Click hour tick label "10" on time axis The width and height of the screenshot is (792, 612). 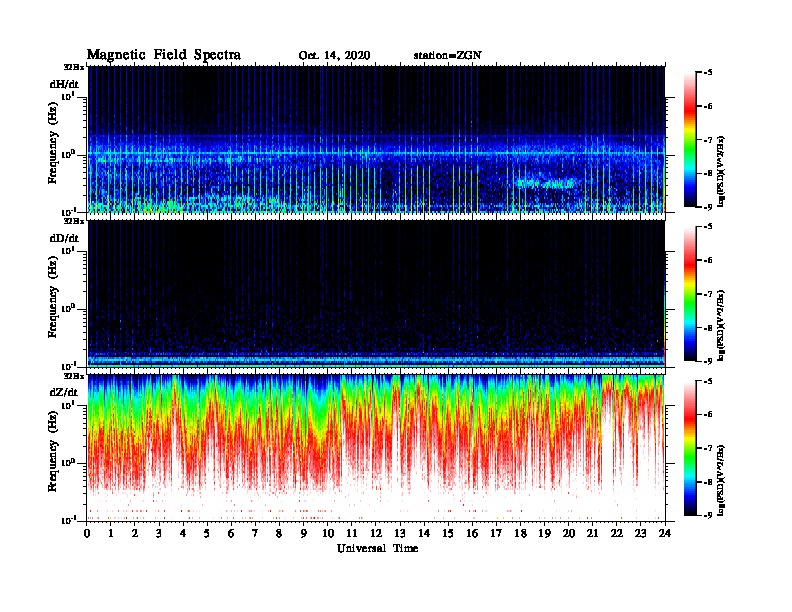point(328,534)
